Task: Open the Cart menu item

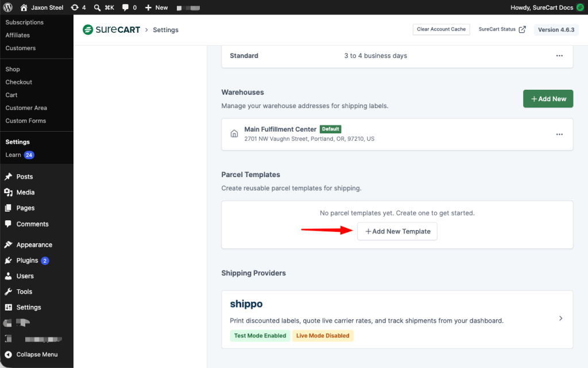Action: coord(11,95)
